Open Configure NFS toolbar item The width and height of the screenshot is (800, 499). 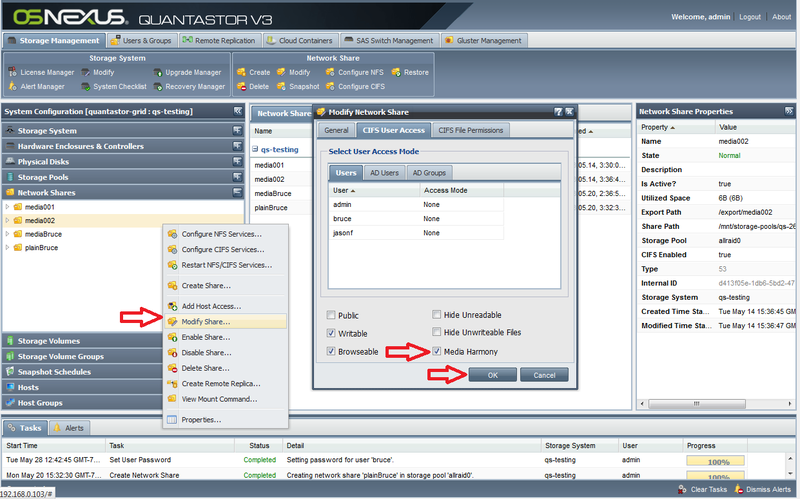coord(355,72)
